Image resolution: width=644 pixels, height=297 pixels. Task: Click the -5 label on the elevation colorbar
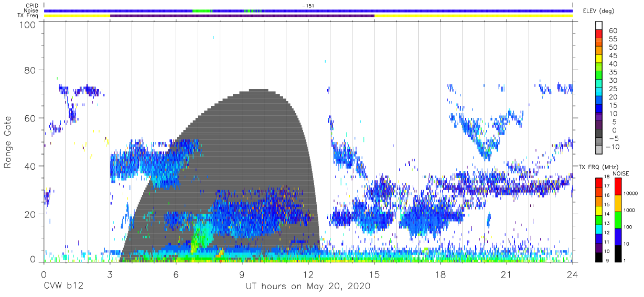(613, 139)
